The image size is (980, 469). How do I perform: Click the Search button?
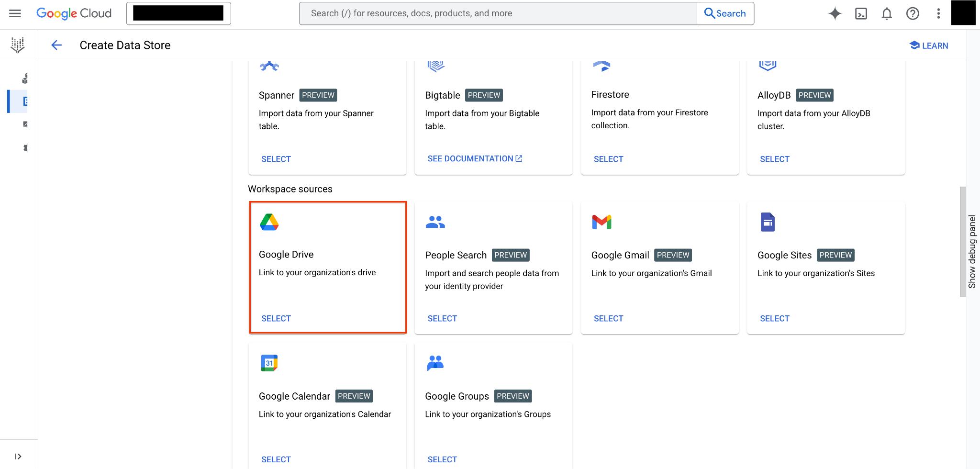(x=725, y=13)
